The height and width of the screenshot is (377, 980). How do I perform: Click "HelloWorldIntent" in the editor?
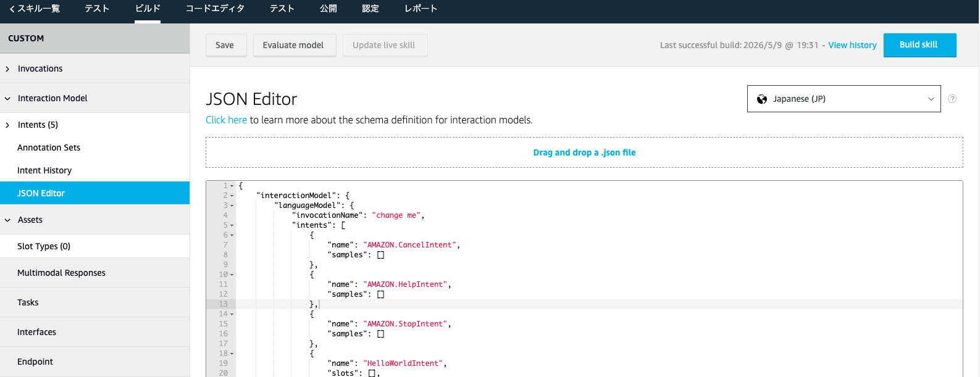point(403,363)
